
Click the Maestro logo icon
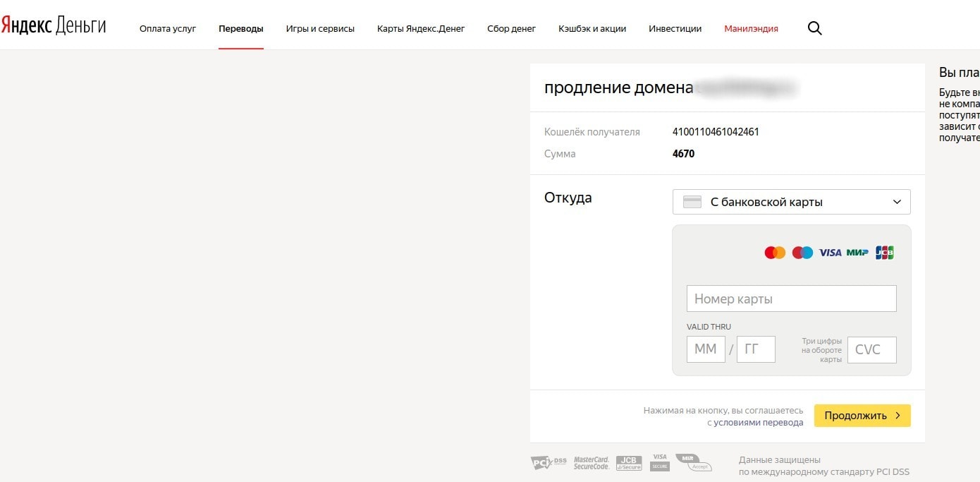tap(802, 253)
